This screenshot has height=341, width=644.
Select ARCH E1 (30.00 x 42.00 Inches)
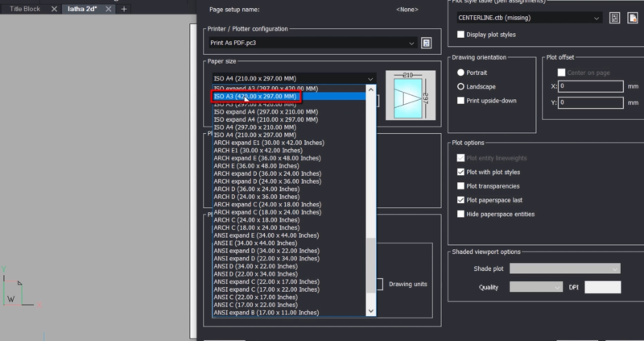click(x=258, y=149)
